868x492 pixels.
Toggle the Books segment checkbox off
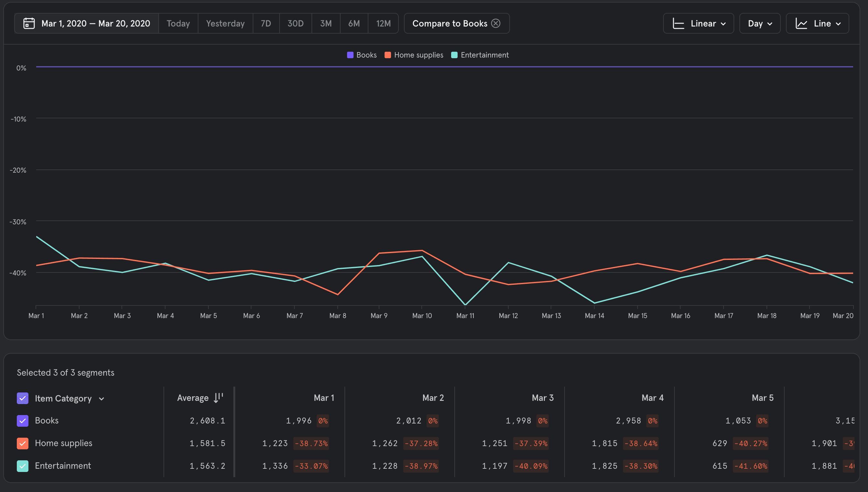click(23, 421)
